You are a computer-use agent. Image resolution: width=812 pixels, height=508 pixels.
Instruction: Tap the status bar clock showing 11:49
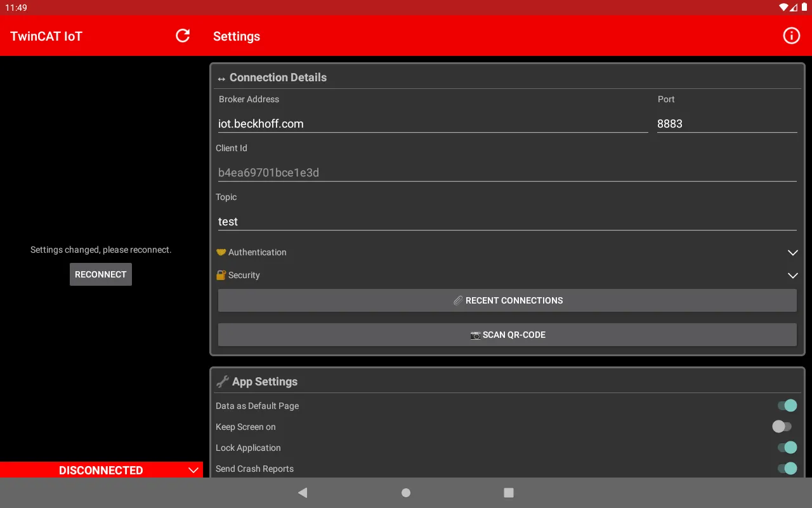[16, 8]
